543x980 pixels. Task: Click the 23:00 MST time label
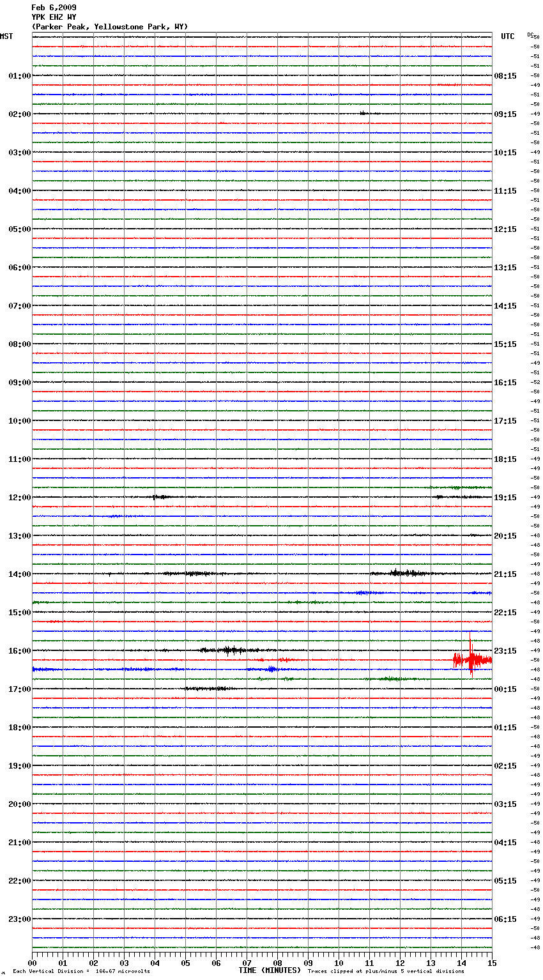coord(20,919)
